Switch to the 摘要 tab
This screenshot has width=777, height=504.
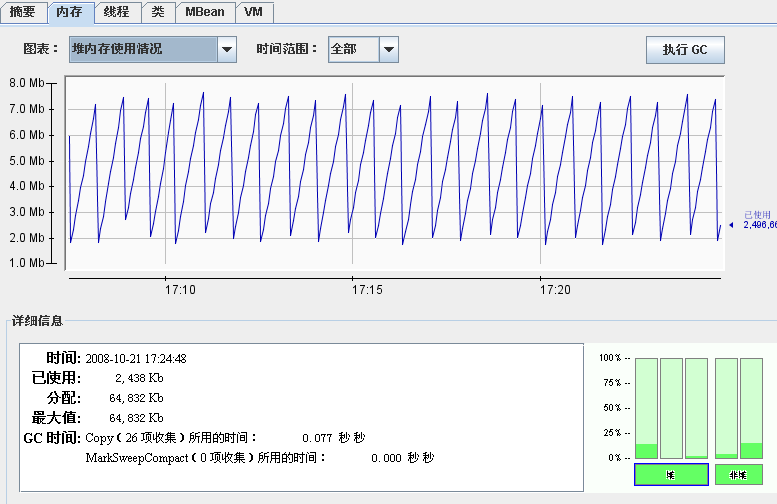tap(22, 12)
